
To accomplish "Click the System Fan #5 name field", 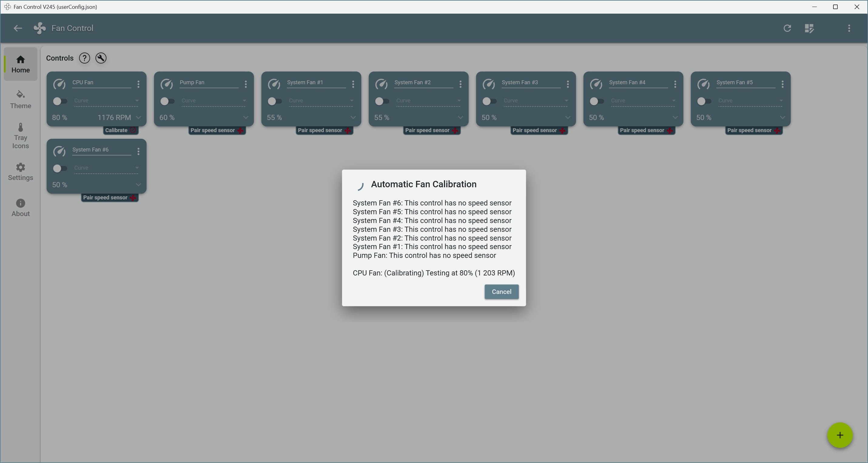I will click(745, 82).
